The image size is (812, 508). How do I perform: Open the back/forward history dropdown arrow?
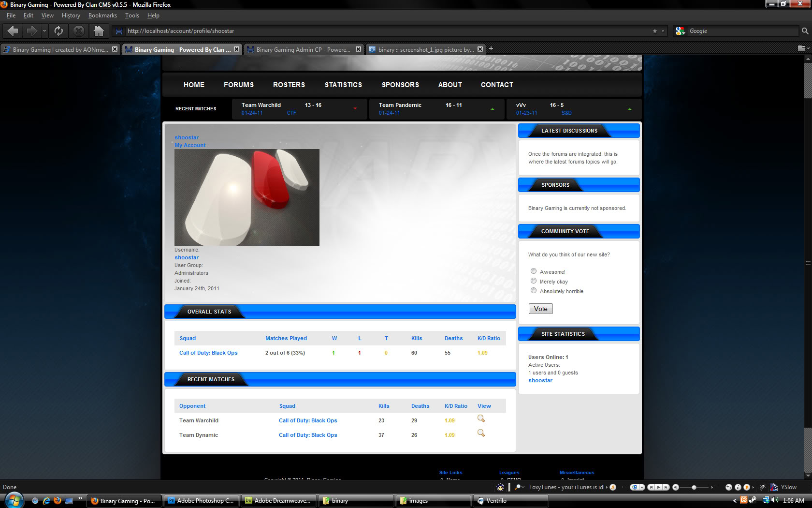click(44, 31)
